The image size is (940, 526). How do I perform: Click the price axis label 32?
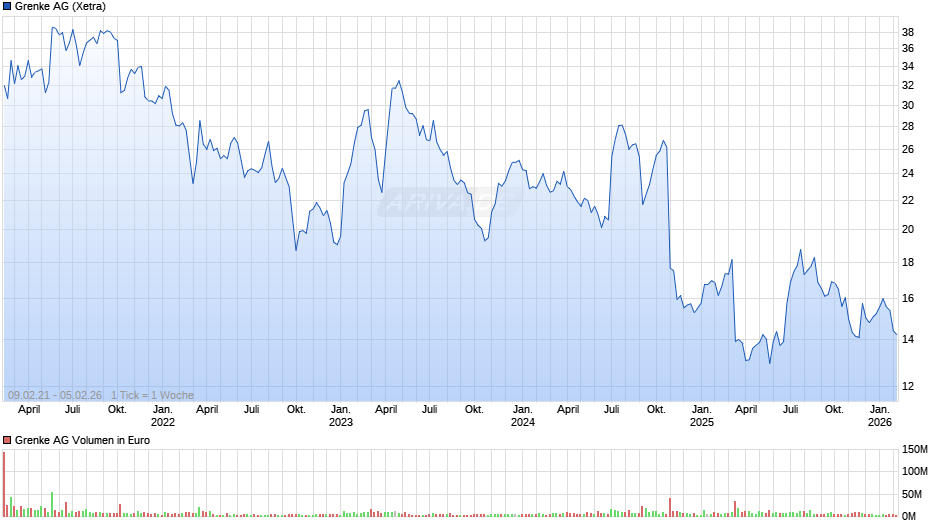point(908,85)
